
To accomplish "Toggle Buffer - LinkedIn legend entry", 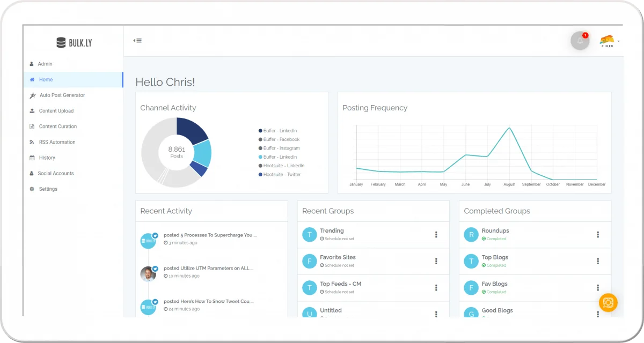I will (280, 131).
